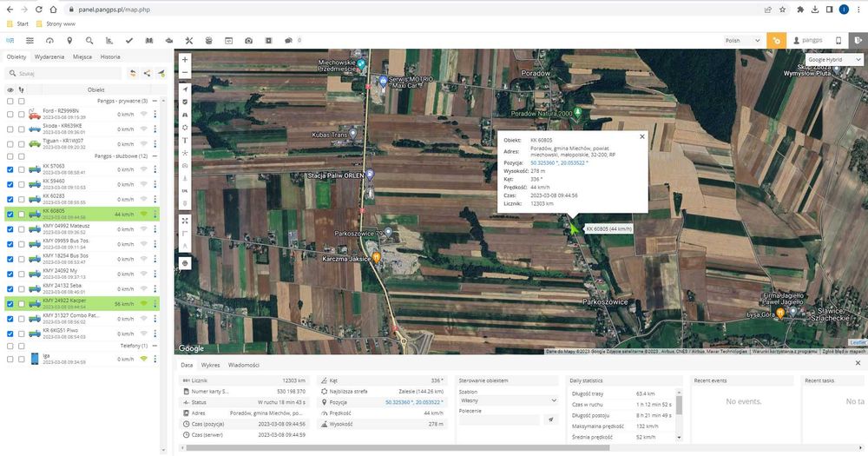Image resolution: width=868 pixels, height=456 pixels.
Task: Click the map marker icon in toolbar
Action: [x=69, y=40]
